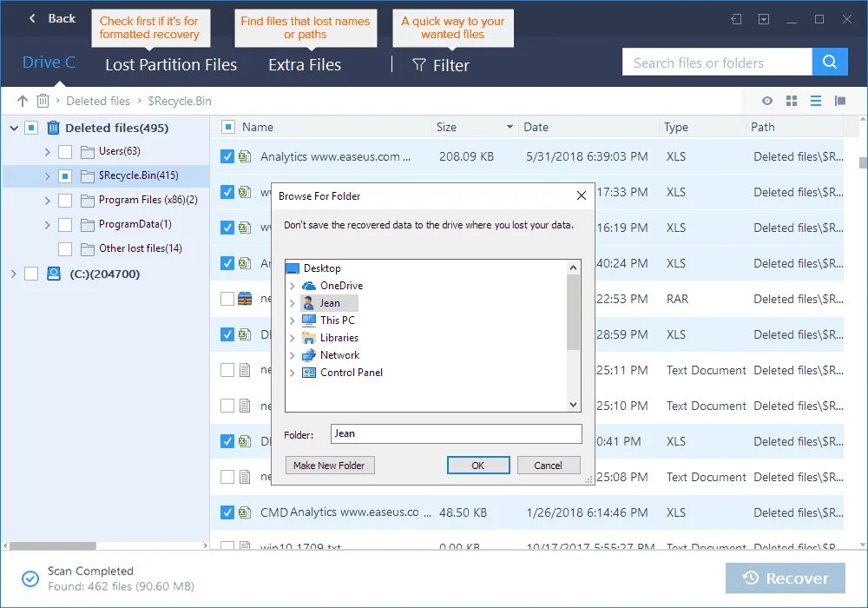Click Make New Folder button

[329, 466]
